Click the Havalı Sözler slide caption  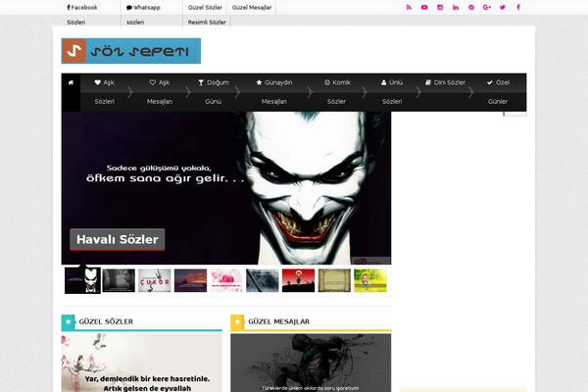118,239
